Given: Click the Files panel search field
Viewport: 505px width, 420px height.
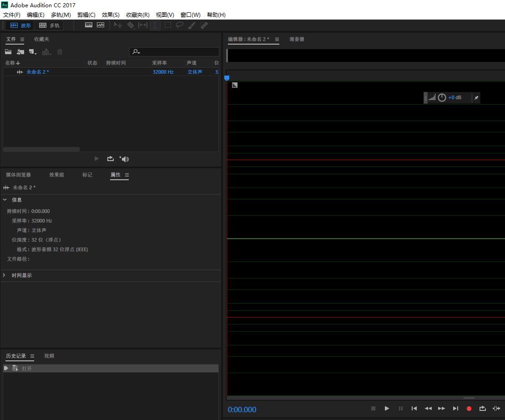Looking at the screenshot, I should 177,52.
